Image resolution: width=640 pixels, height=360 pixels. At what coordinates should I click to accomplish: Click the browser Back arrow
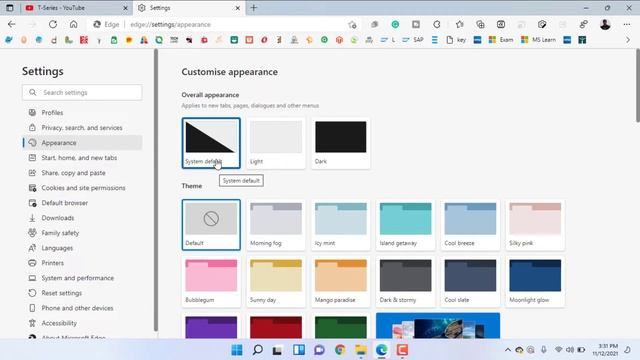(x=11, y=24)
